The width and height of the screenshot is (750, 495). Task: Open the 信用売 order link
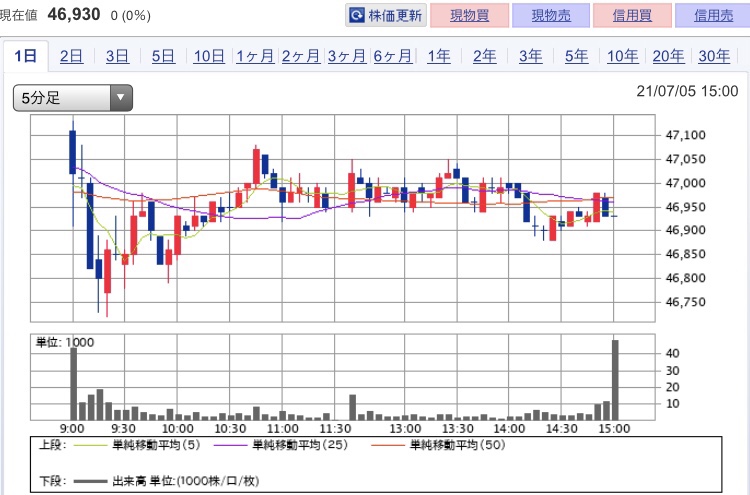pyautogui.click(x=713, y=15)
